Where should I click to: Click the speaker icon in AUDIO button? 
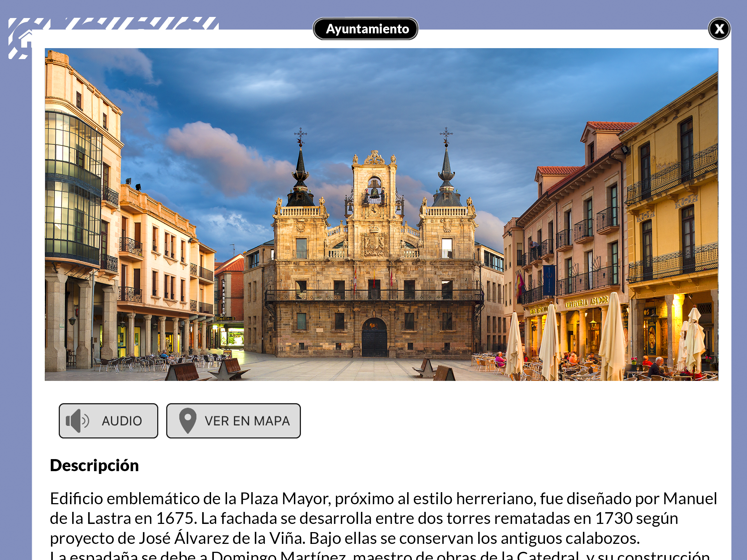[77, 421]
